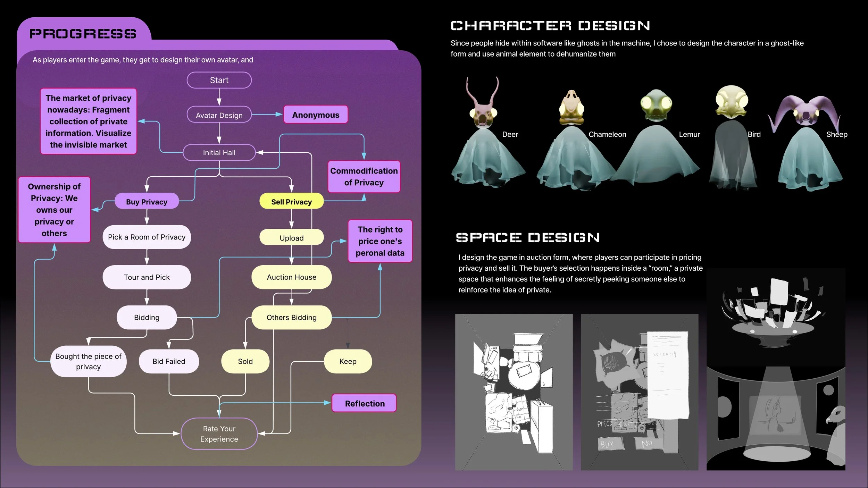Image resolution: width=868 pixels, height=488 pixels.
Task: Click the BUY button in sketch
Action: click(611, 444)
